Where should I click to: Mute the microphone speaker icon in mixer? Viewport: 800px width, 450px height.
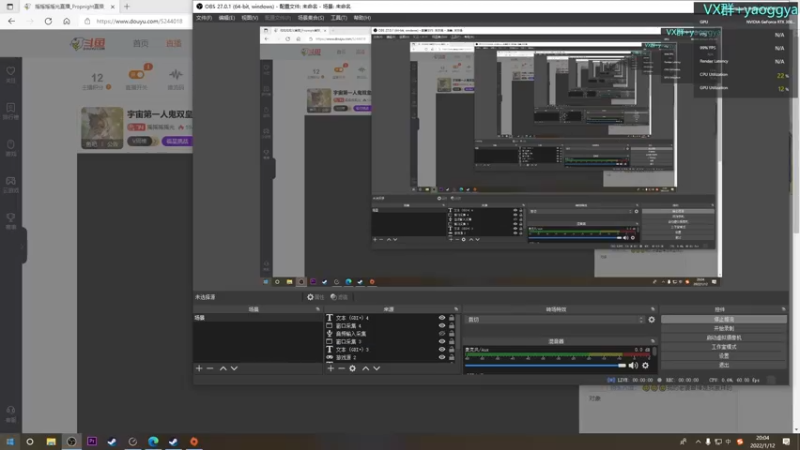pos(633,365)
